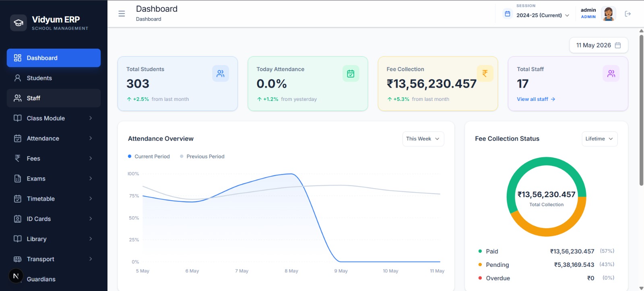Click the Total Students value 303

[138, 84]
